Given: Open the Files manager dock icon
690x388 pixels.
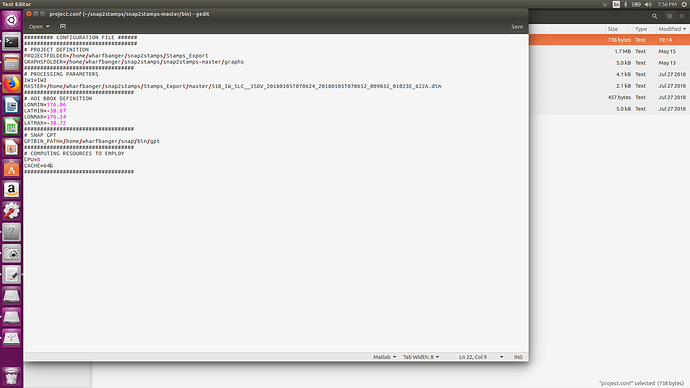Looking at the screenshot, I should click(11, 63).
